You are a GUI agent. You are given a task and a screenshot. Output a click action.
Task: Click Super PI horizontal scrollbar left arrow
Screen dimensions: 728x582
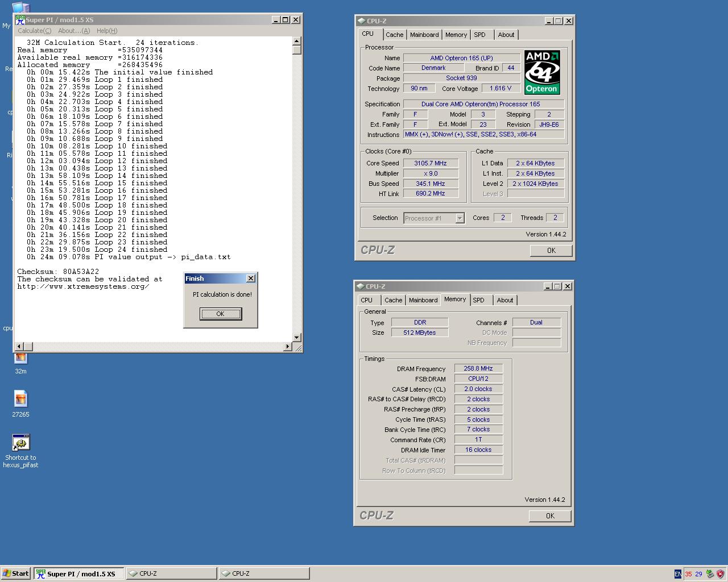19,346
